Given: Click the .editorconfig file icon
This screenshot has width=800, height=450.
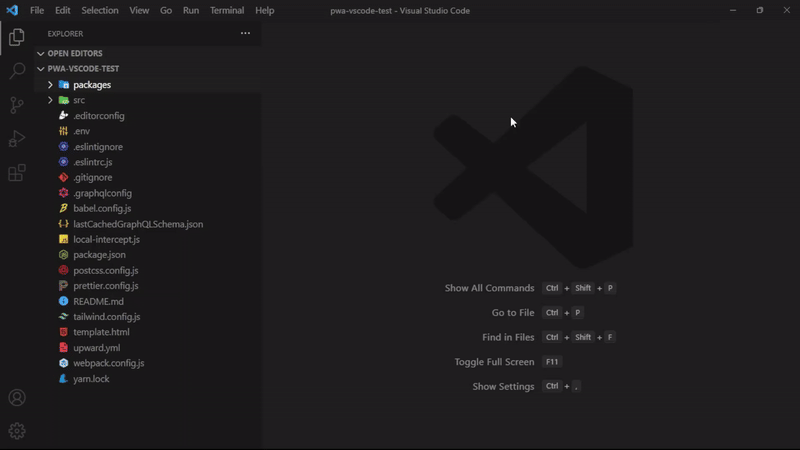Looking at the screenshot, I should coord(63,116).
